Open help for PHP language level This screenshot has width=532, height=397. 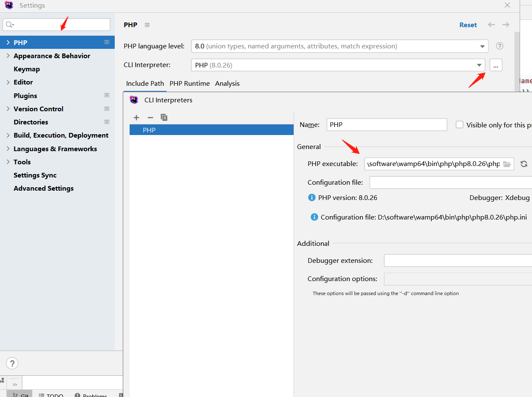(500, 46)
